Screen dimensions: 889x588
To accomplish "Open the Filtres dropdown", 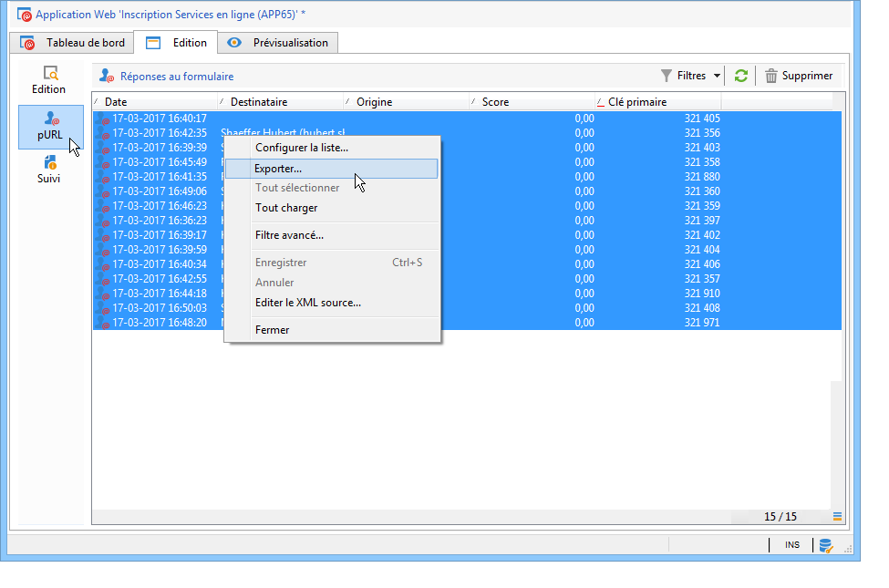I will click(x=690, y=76).
